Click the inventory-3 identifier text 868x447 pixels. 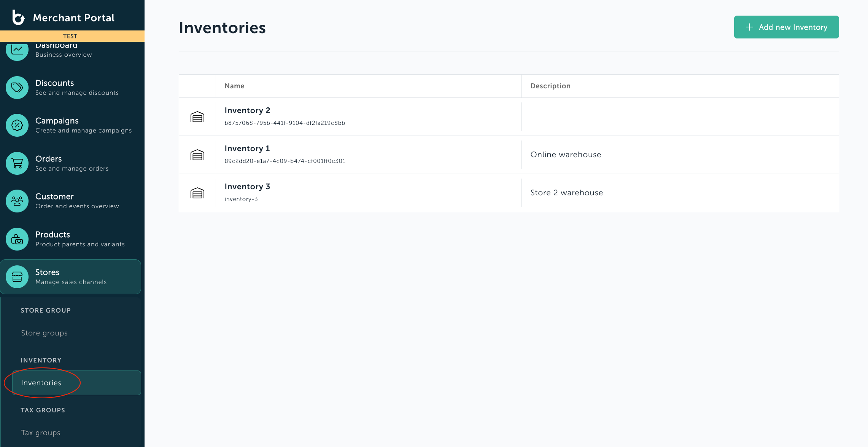(241, 199)
